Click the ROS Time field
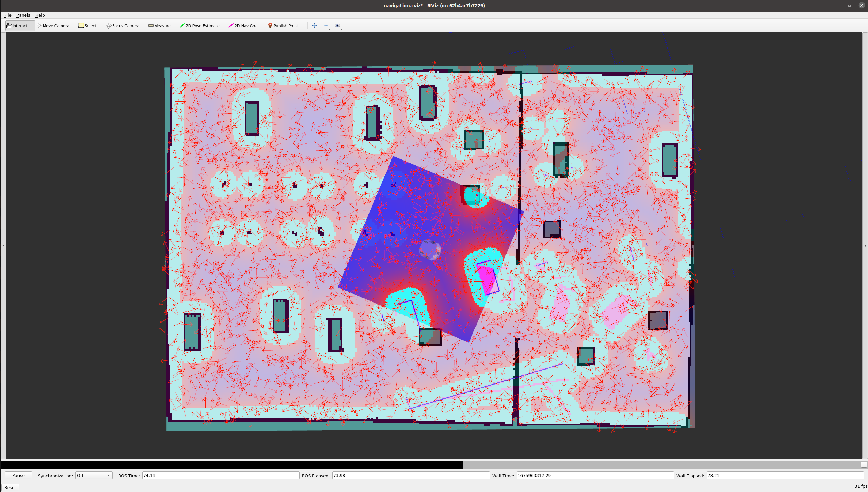This screenshot has width=868, height=492. coord(220,476)
